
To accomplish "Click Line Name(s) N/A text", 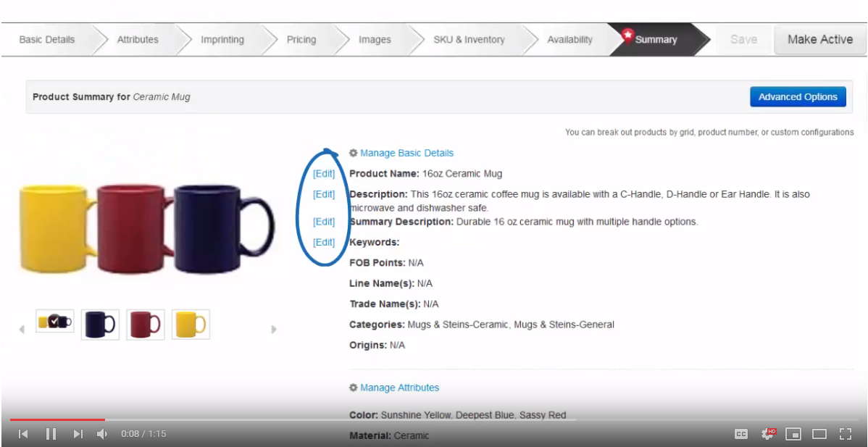I will point(391,283).
